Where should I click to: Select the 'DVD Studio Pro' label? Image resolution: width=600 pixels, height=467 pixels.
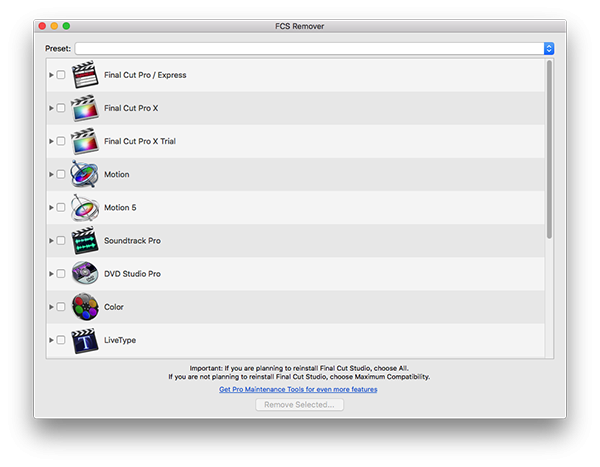132,274
